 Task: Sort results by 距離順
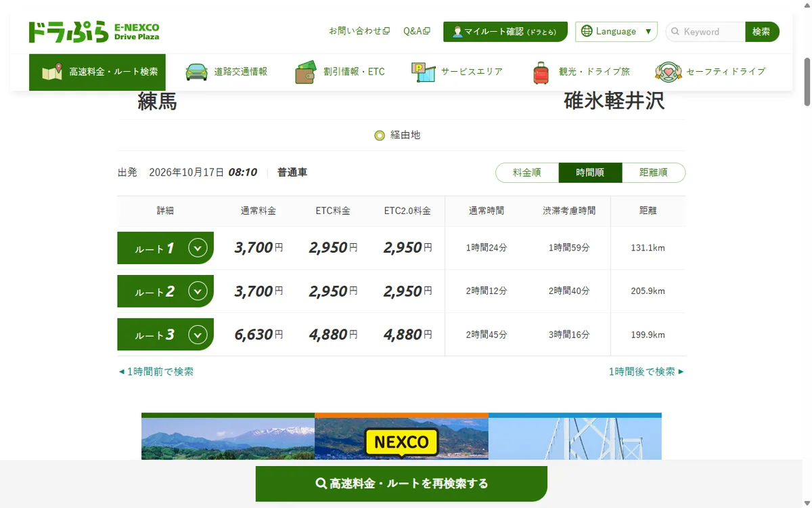[x=654, y=173]
